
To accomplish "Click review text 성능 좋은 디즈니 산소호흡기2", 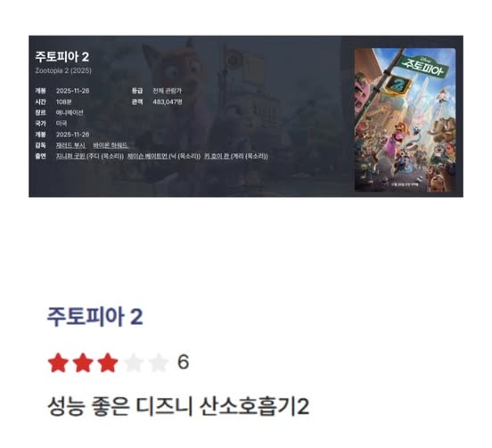I will point(178,407).
